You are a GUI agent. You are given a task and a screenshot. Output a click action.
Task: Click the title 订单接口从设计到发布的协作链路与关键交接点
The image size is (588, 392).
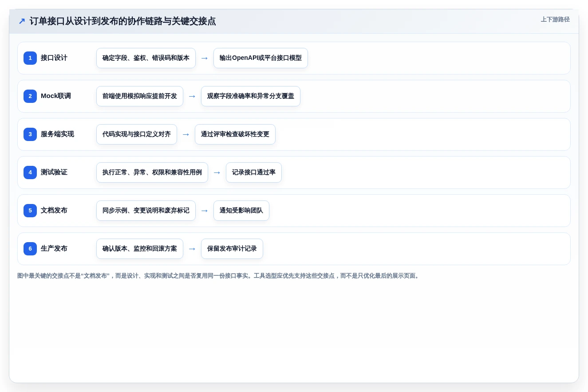coord(123,21)
